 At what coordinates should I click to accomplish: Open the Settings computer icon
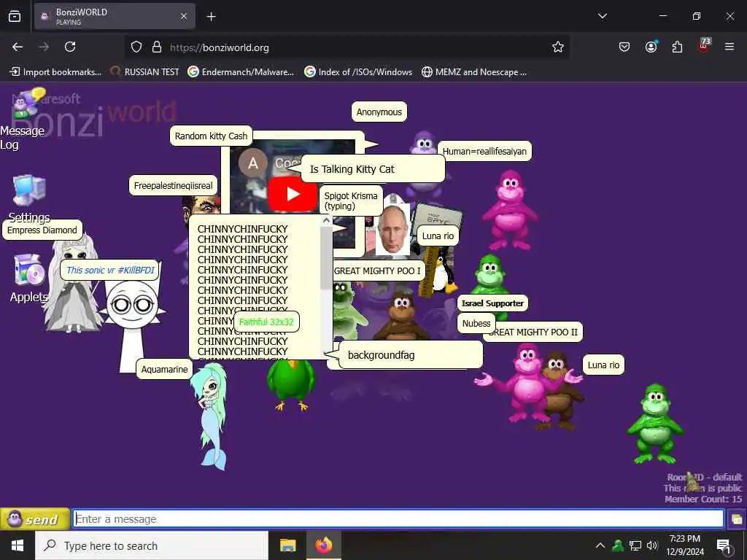[29, 190]
